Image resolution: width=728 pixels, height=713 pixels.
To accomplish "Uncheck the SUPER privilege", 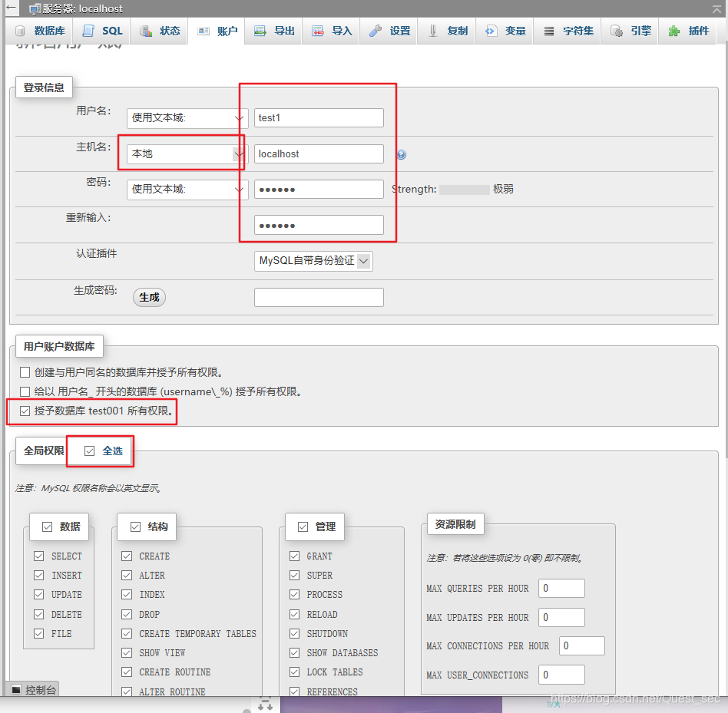I will [x=294, y=575].
